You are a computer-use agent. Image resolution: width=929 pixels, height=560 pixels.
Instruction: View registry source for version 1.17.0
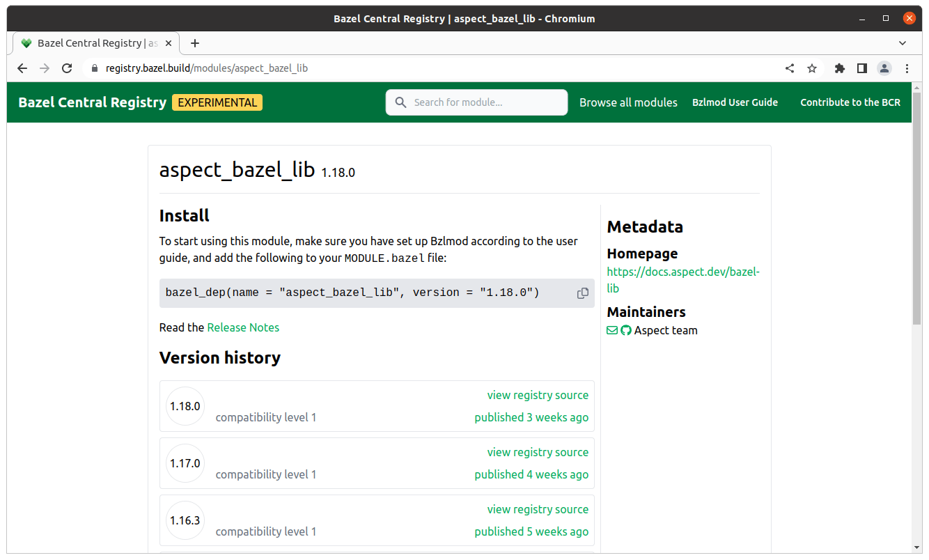(538, 452)
